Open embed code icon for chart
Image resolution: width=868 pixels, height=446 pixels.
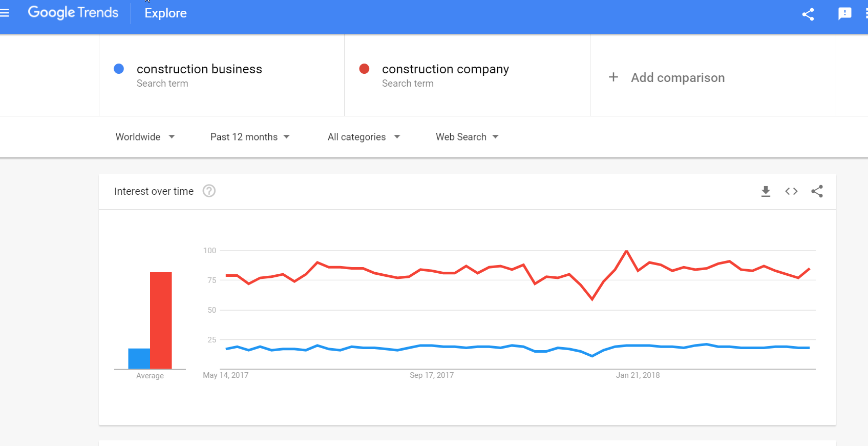[x=791, y=191]
